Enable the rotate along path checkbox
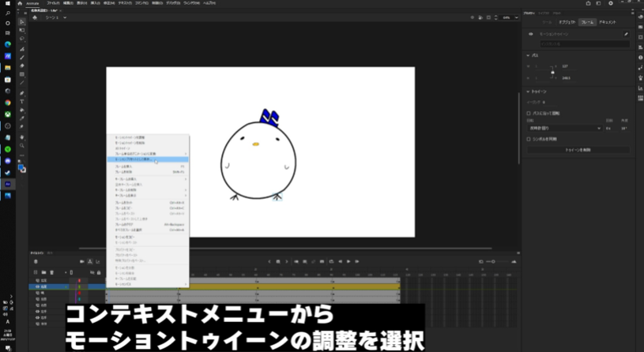The image size is (644, 352). (x=529, y=113)
